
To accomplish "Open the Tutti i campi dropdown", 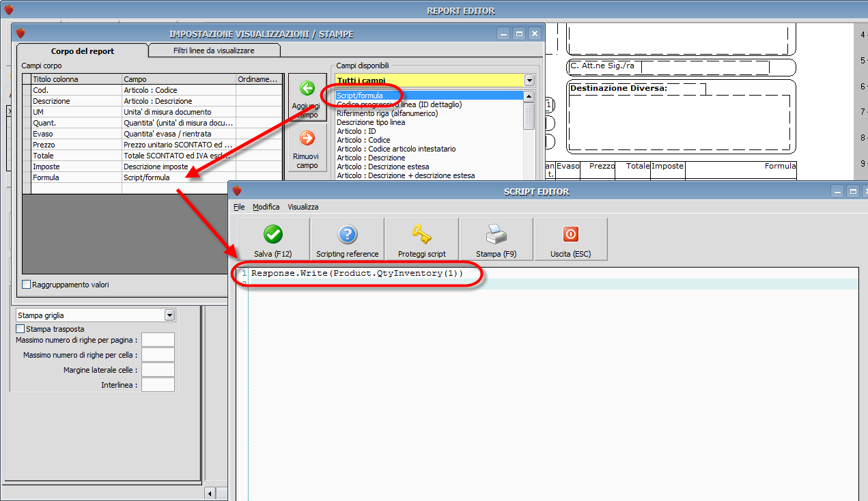I will (529, 81).
